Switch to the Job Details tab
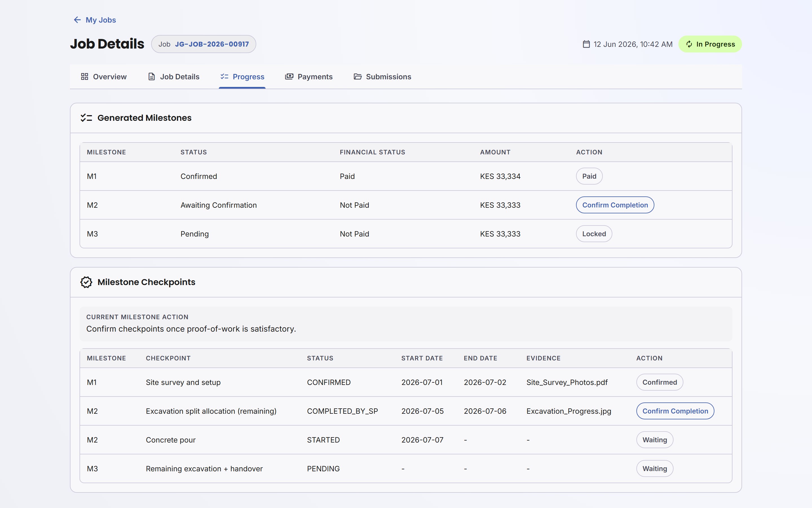Screen dimensions: 812x508 [x=174, y=76]
